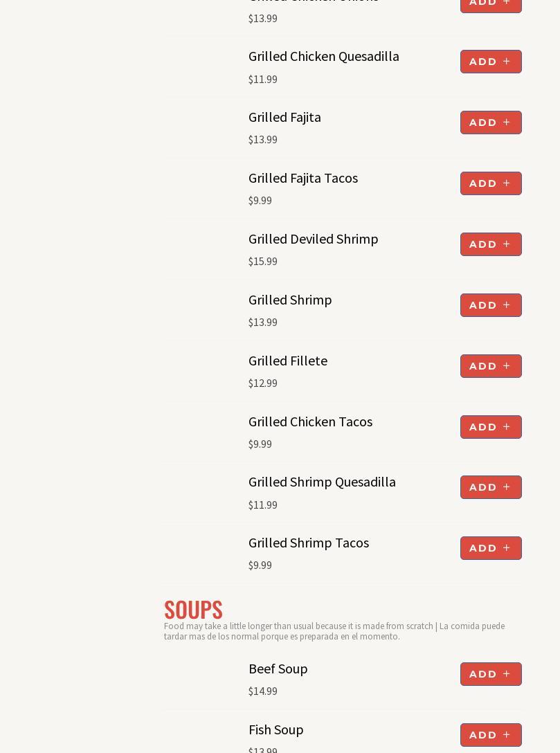Click the Soups section heading
560x753 pixels.
pos(193,609)
